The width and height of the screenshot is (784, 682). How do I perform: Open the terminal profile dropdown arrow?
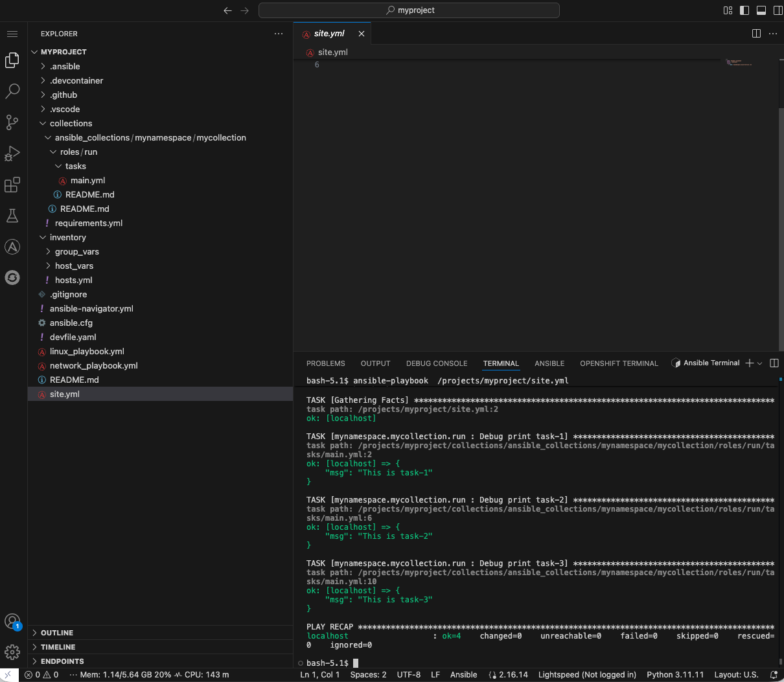(x=759, y=363)
